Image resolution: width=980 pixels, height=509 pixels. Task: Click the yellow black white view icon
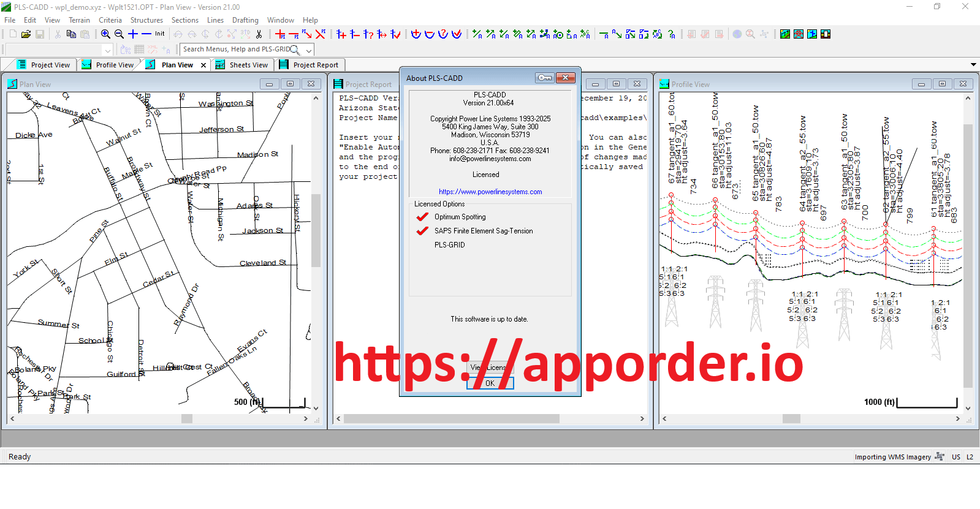[826, 34]
